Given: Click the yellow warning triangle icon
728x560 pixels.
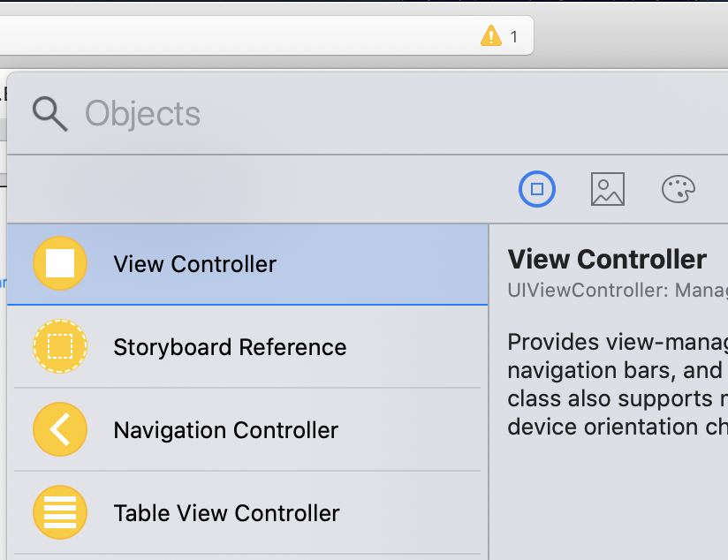Looking at the screenshot, I should (490, 36).
